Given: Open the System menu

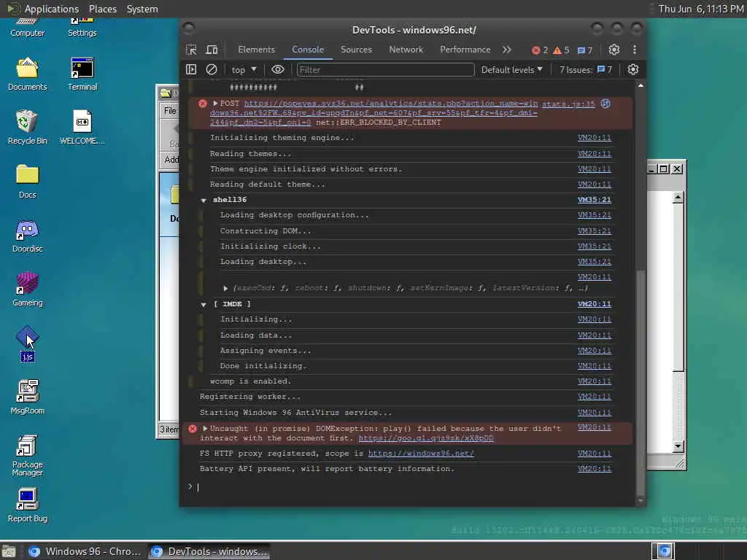Looking at the screenshot, I should [142, 9].
